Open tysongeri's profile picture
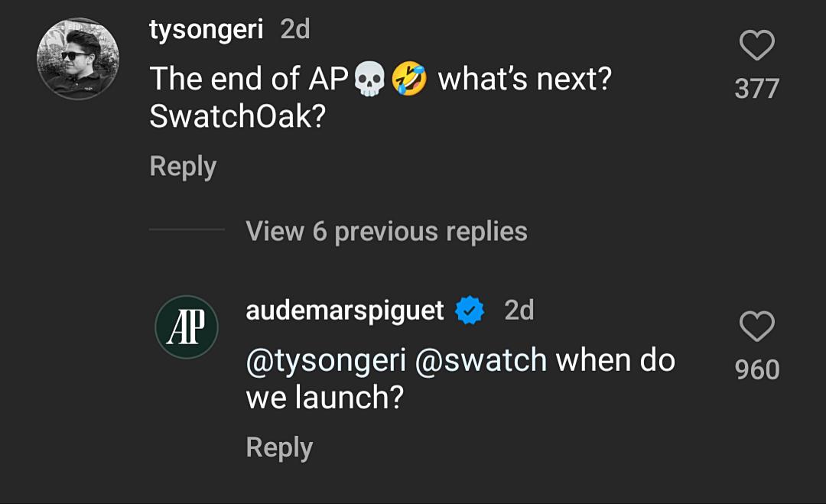The height and width of the screenshot is (504, 826). coord(78,58)
